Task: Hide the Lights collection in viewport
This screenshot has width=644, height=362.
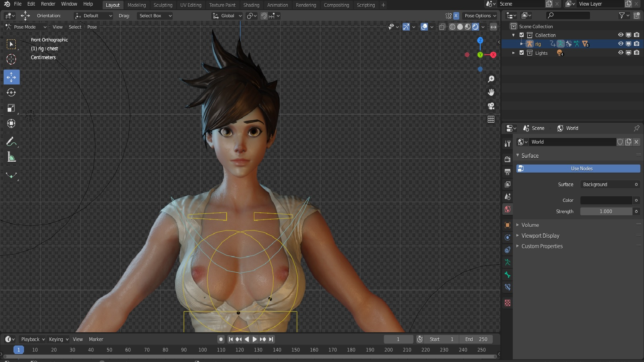Action: [x=621, y=53]
